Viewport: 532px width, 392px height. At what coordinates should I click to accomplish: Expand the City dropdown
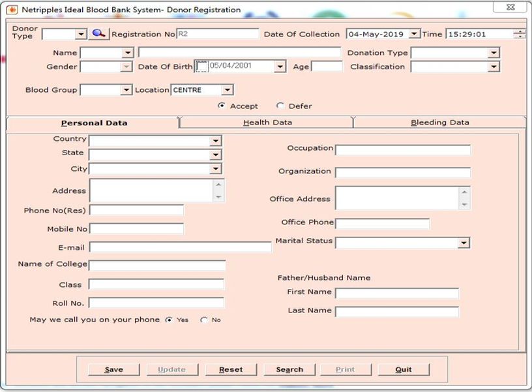coord(216,169)
